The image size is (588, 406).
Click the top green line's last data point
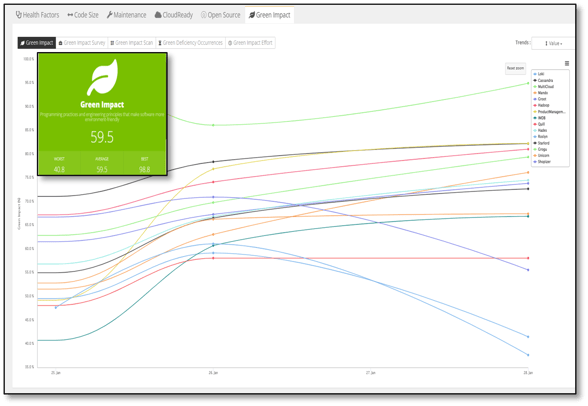528,83
